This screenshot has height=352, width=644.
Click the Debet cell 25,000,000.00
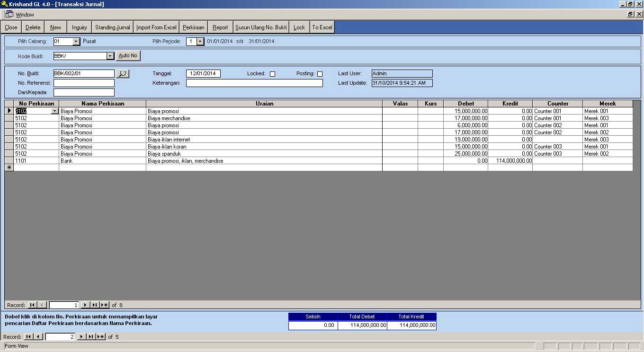[x=466, y=154]
